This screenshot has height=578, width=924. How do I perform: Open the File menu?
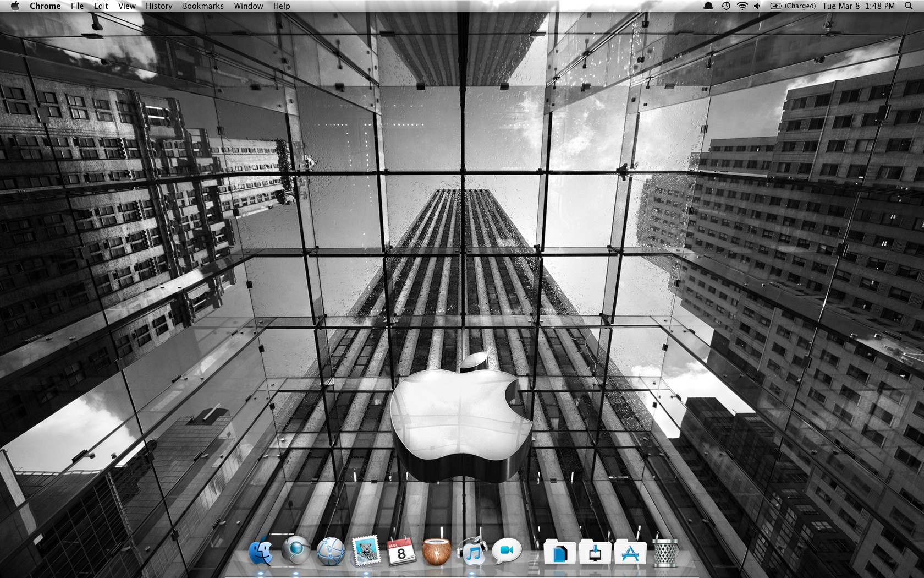pyautogui.click(x=77, y=6)
